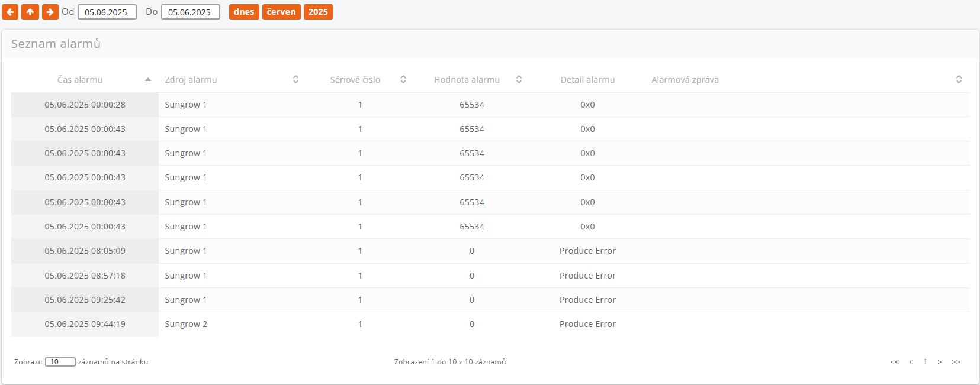Pick the 2025 year button
This screenshot has height=385, width=980.
pyautogui.click(x=318, y=12)
